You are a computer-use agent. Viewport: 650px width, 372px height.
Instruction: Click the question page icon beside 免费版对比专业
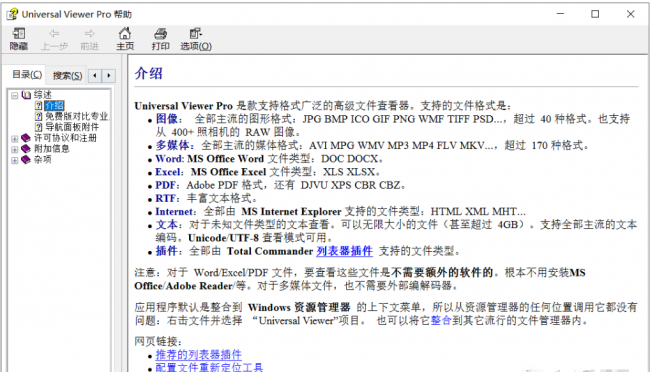[39, 116]
